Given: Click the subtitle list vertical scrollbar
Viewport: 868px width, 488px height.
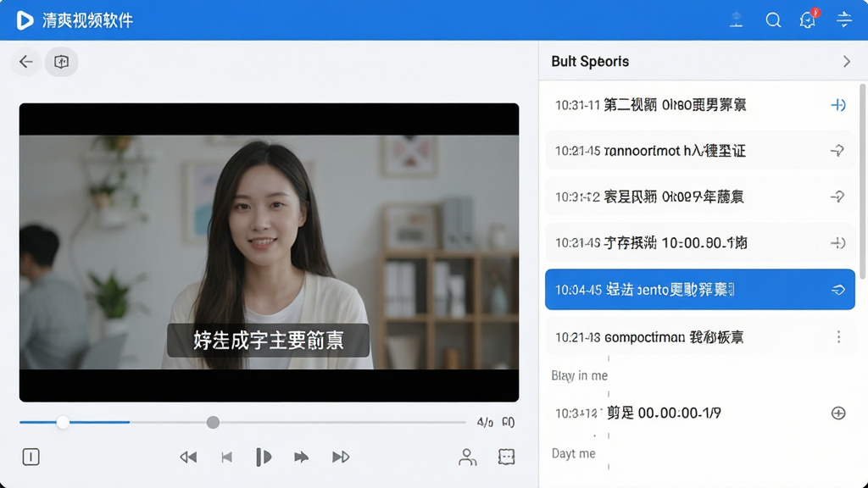Looking at the screenshot, I should point(862,180).
